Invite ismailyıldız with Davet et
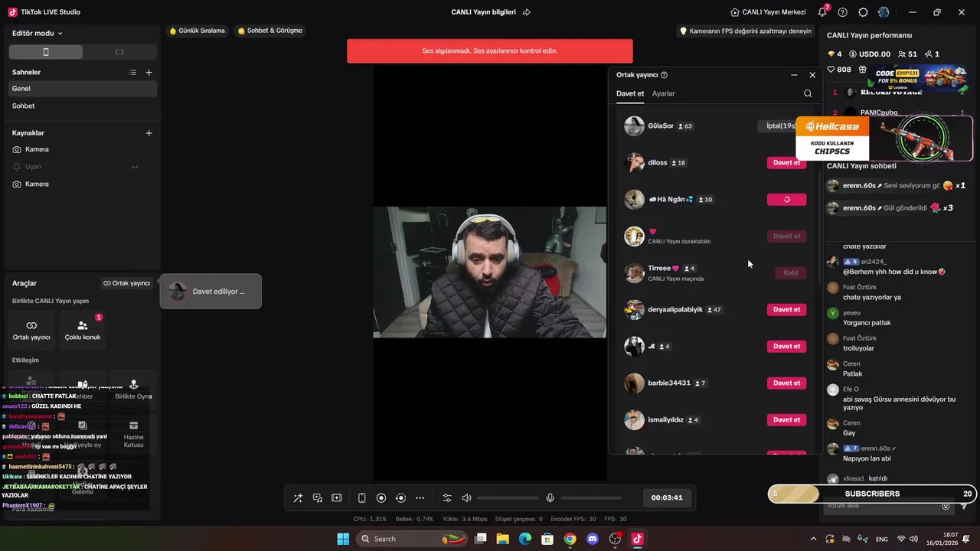This screenshot has width=980, height=551. [786, 419]
